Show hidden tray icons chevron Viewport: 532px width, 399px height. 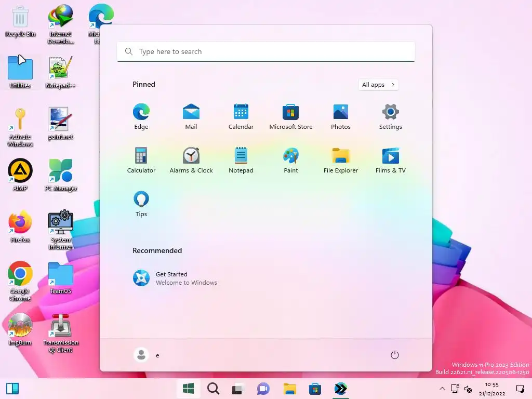pyautogui.click(x=442, y=389)
